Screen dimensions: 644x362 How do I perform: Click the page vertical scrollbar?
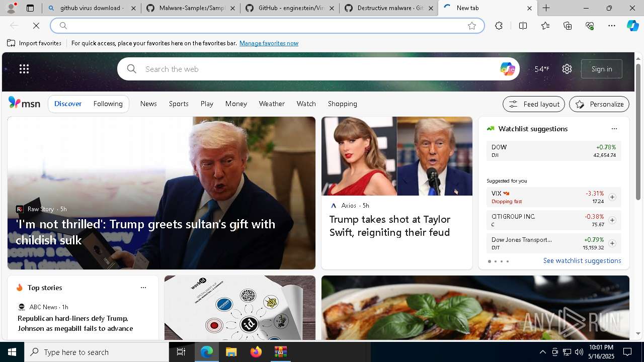638,132
